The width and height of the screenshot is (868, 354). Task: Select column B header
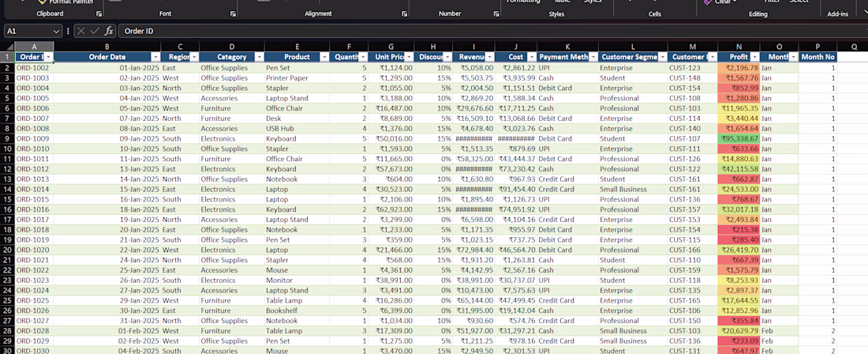click(107, 47)
